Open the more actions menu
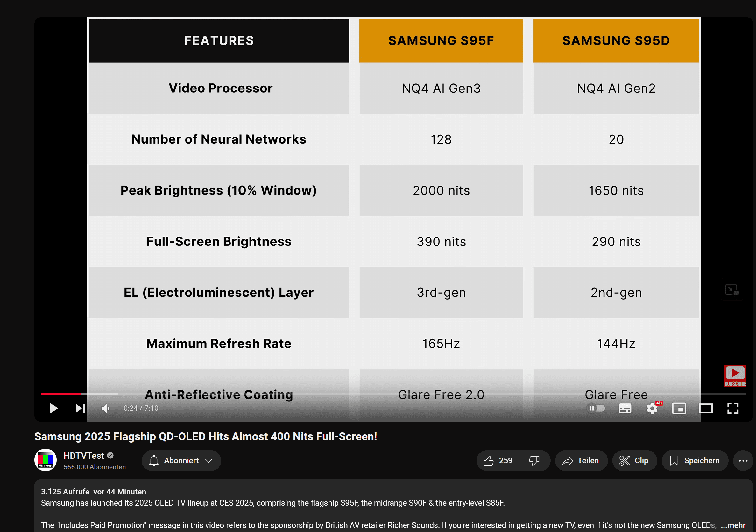The width and height of the screenshot is (756, 532). [x=743, y=460]
